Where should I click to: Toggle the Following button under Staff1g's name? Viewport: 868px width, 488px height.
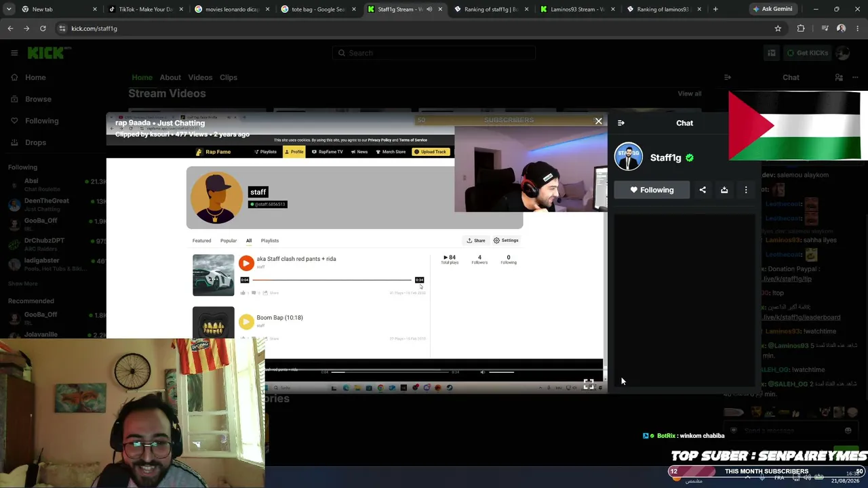tap(652, 190)
